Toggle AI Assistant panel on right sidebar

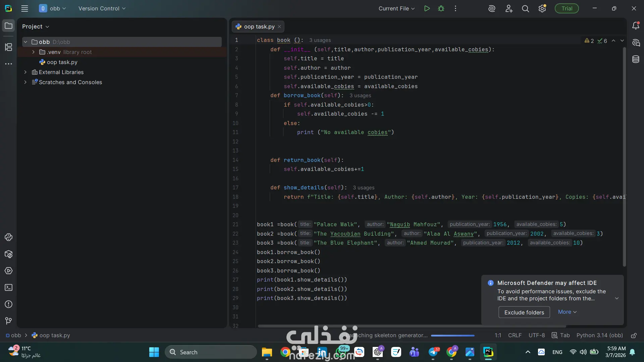tap(636, 43)
